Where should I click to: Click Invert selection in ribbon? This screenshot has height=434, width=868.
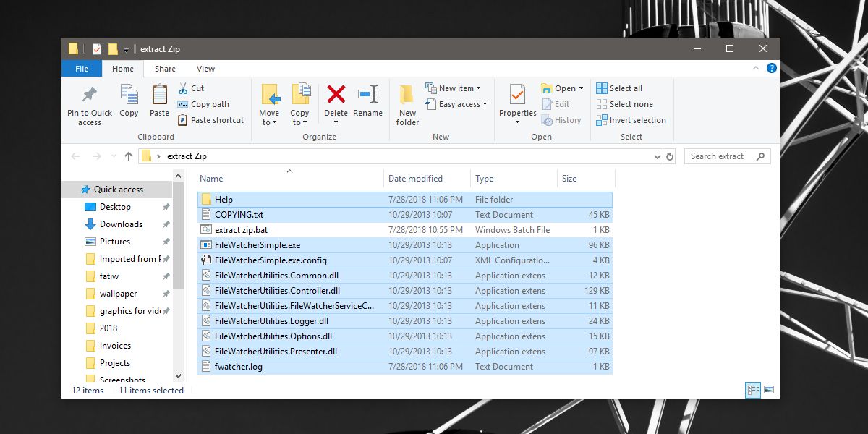tap(631, 120)
